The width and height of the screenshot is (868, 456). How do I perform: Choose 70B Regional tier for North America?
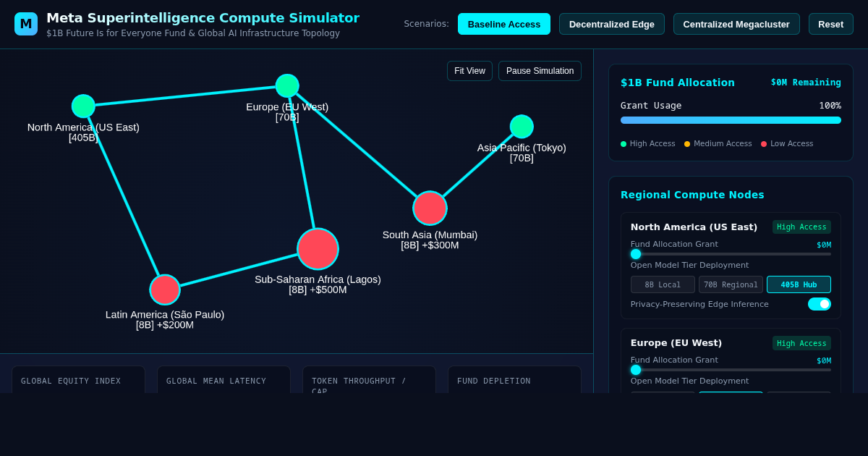click(731, 284)
